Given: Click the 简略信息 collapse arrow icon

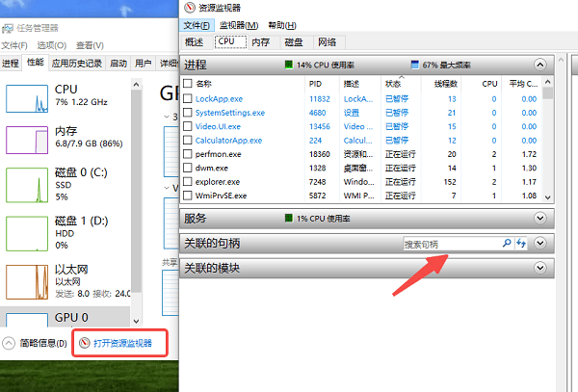Looking at the screenshot, I should 9,343.
